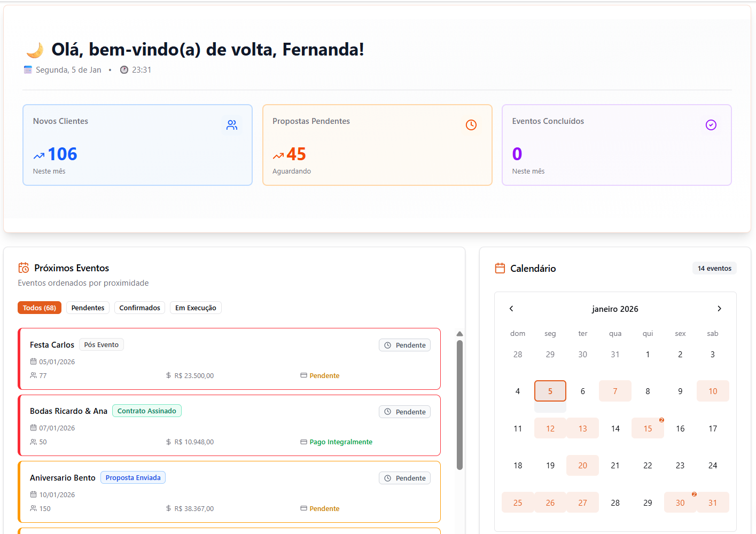Select January 15 in the calendar
Viewport: 756px width, 534px height.
pos(648,428)
